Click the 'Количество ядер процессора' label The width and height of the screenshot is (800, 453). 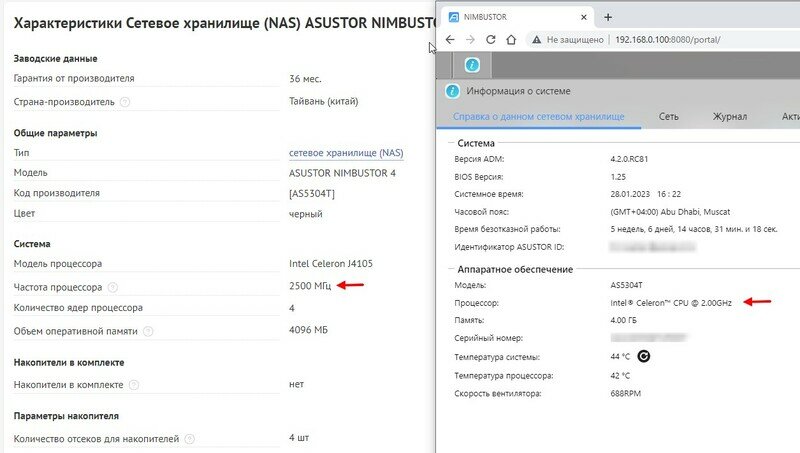pos(78,308)
